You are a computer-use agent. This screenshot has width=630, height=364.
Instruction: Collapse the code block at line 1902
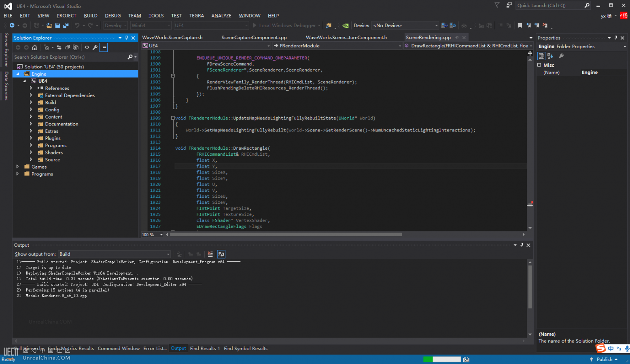coord(173,76)
